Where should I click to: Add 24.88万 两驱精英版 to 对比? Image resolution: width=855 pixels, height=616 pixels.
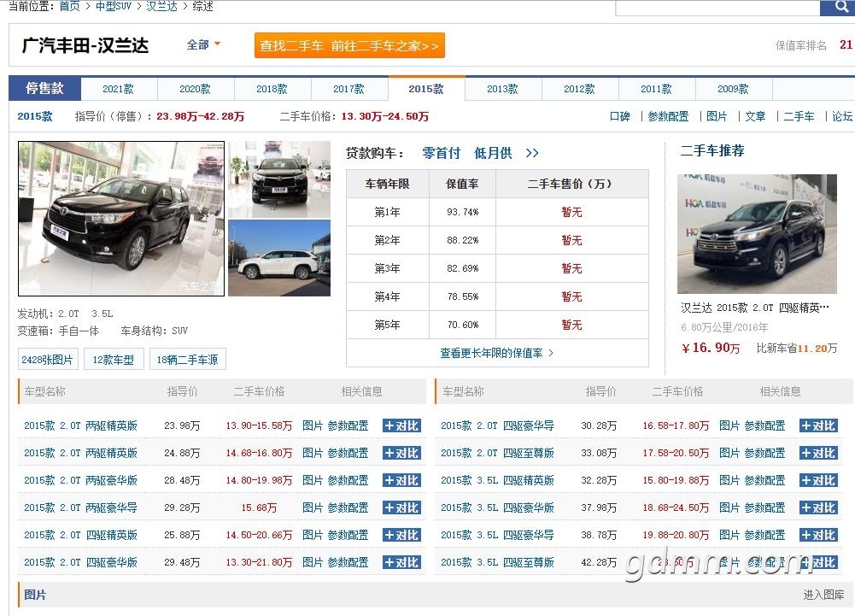coord(401,453)
